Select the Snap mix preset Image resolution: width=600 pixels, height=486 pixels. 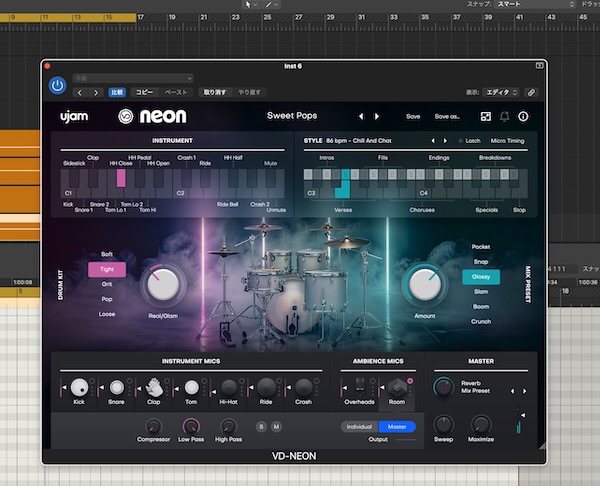481,262
